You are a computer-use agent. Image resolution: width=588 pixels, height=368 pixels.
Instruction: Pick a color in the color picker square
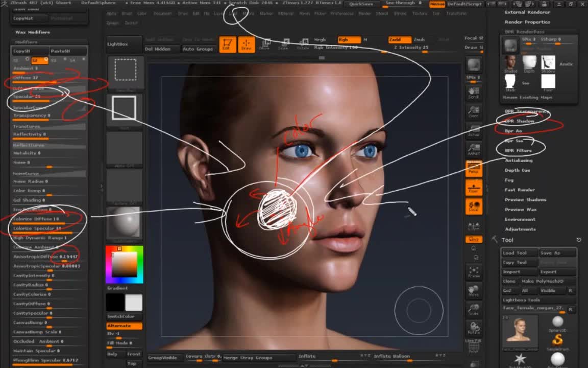click(124, 264)
